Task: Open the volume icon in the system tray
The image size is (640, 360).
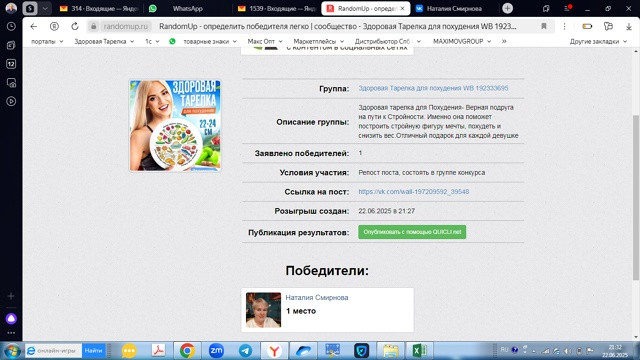Action: (x=568, y=351)
